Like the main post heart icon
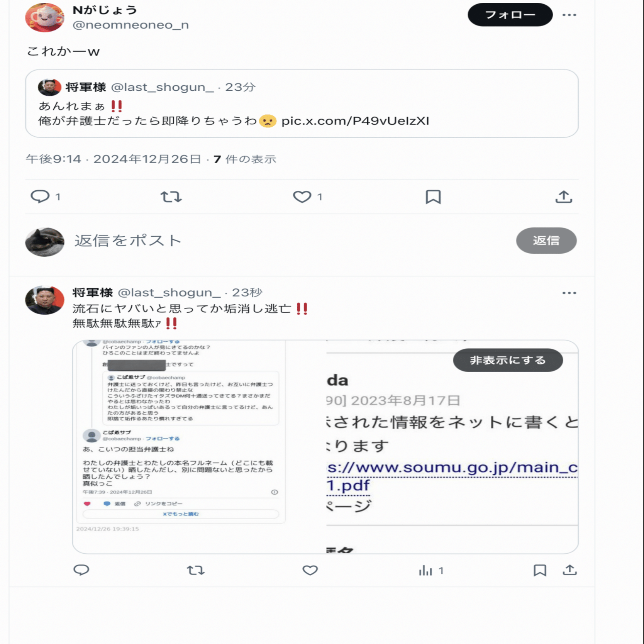The height and width of the screenshot is (644, 644). [302, 197]
